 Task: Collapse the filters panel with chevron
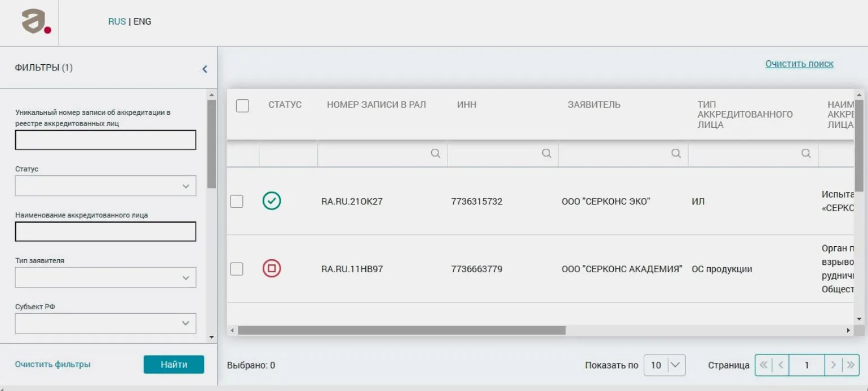click(205, 69)
